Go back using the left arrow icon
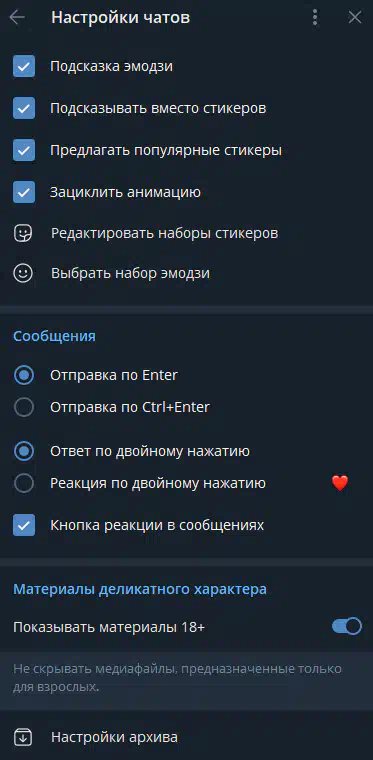Screen dimensions: 373x760 click(x=17, y=18)
